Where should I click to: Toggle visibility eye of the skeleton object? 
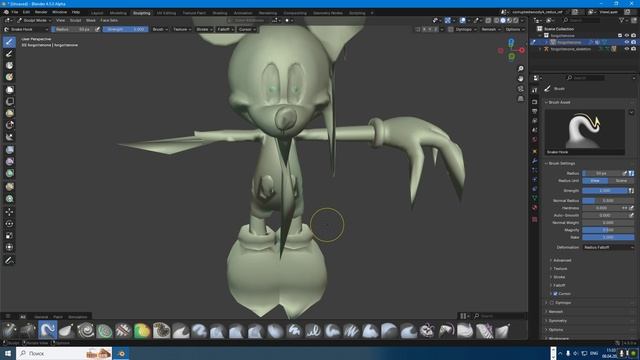click(627, 49)
